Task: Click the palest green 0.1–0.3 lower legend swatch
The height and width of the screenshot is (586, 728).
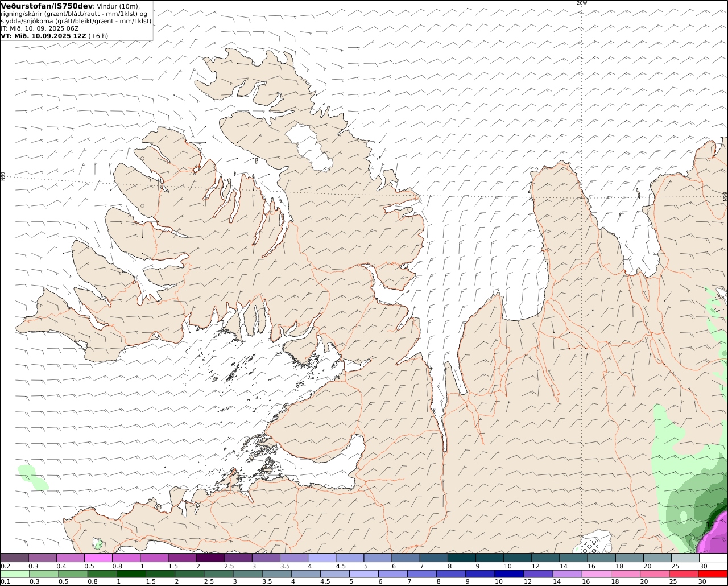Action: (x=15, y=574)
